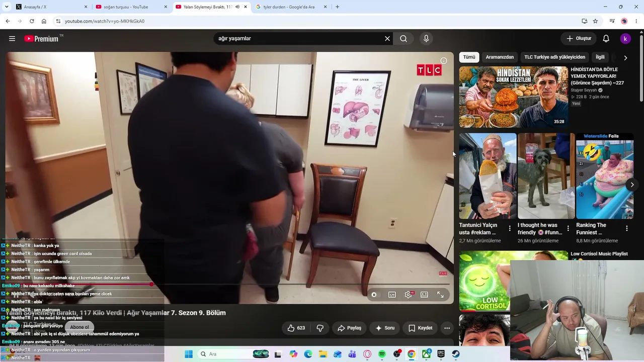Open Chrome profile icon
This screenshot has width=644, height=362.
624,21
